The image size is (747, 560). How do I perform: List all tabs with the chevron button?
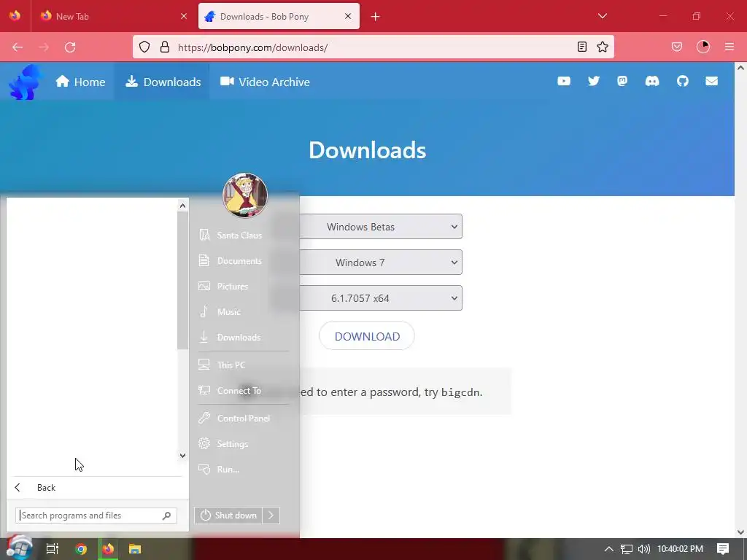click(602, 16)
